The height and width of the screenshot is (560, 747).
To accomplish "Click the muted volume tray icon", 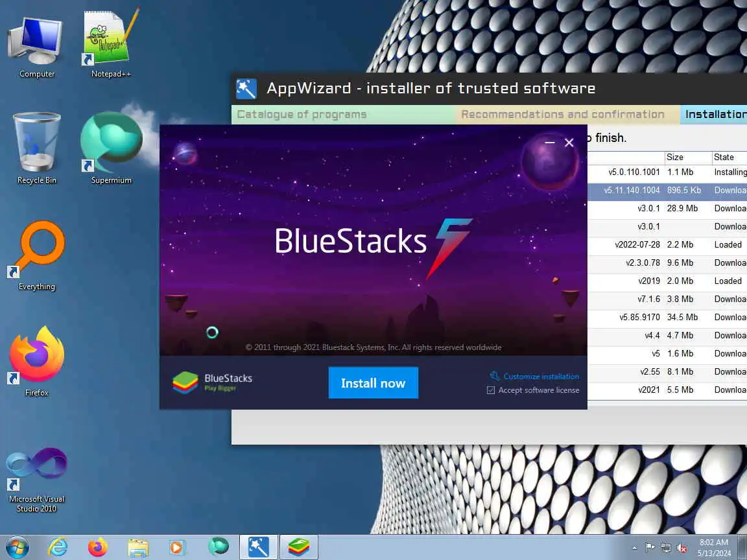I will pyautogui.click(x=682, y=548).
